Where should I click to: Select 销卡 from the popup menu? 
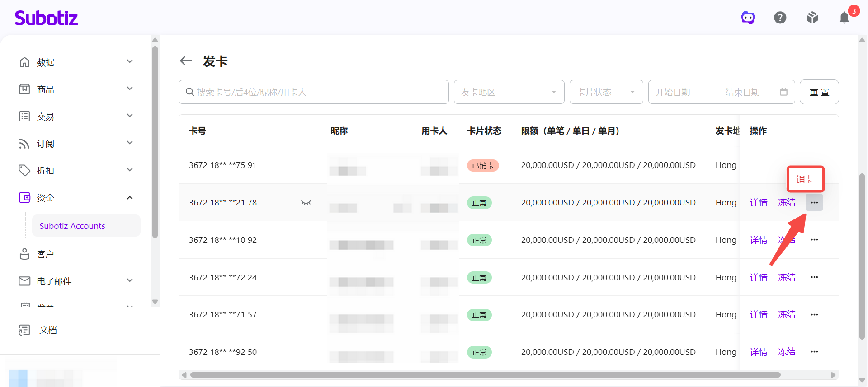(x=805, y=179)
